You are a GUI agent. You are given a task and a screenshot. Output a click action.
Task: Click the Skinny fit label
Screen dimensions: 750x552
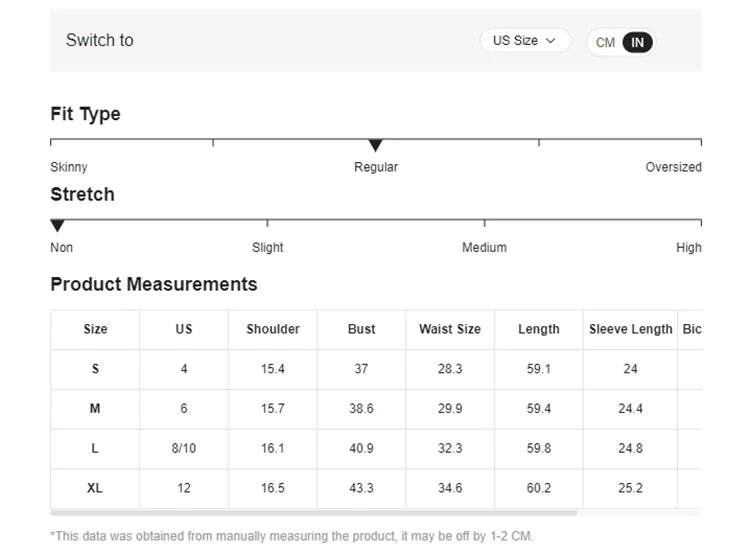69,167
